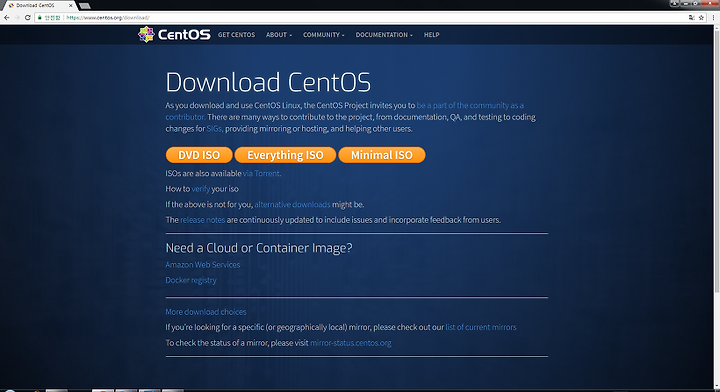Reload the page with the refresh icon
720x392 pixels.
tap(28, 17)
